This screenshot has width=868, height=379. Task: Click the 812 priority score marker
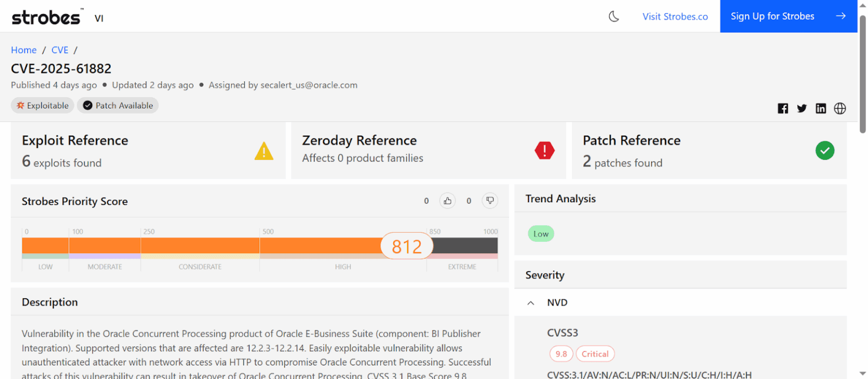[406, 246]
